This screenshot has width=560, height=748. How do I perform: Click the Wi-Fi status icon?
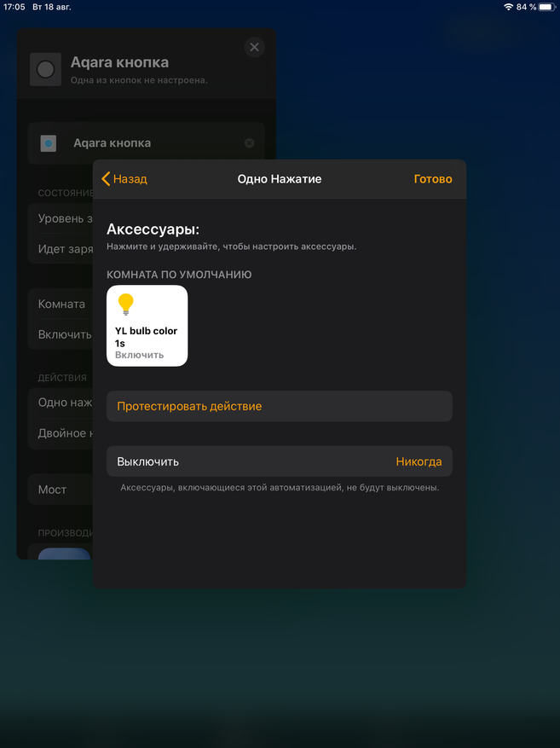(509, 7)
